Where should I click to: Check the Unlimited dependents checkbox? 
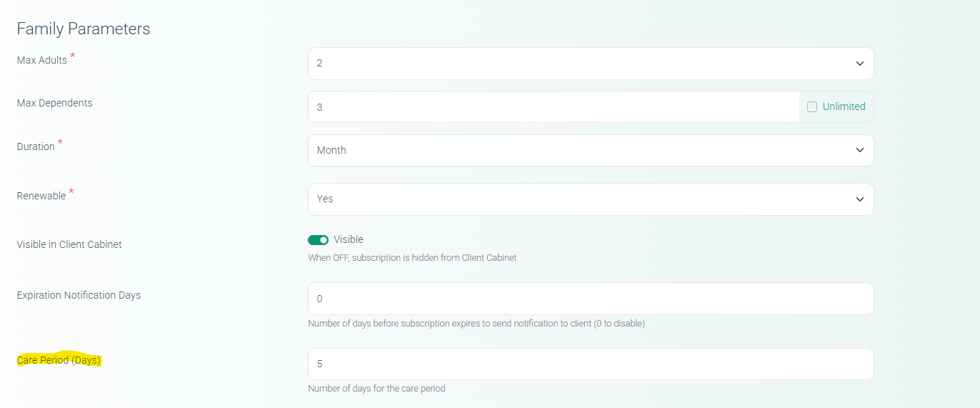click(812, 106)
